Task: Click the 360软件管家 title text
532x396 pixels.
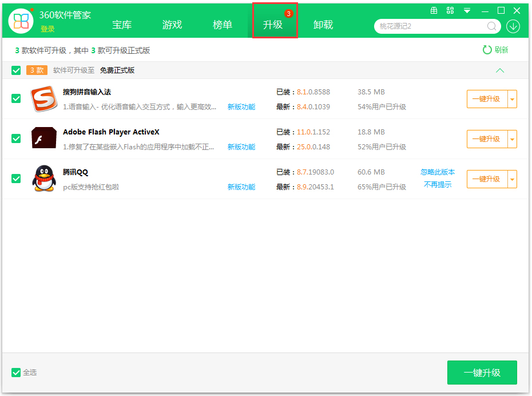Action: click(65, 15)
